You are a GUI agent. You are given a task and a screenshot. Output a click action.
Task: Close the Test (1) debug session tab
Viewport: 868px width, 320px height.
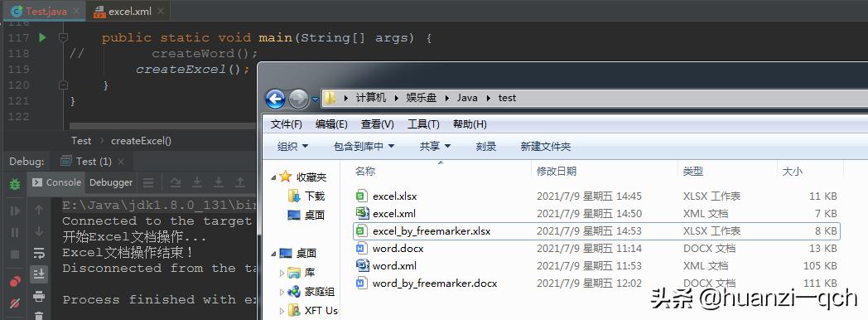click(x=121, y=162)
